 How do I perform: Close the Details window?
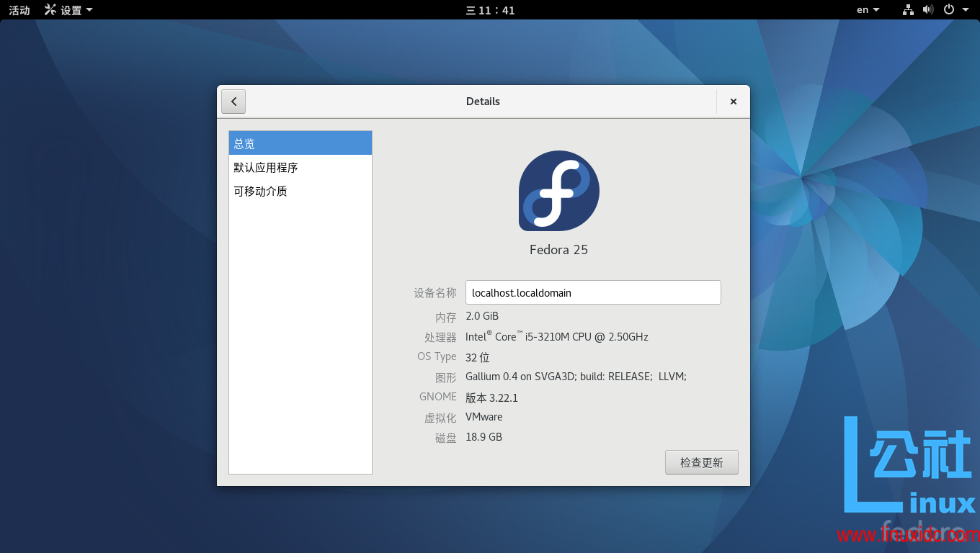point(733,102)
